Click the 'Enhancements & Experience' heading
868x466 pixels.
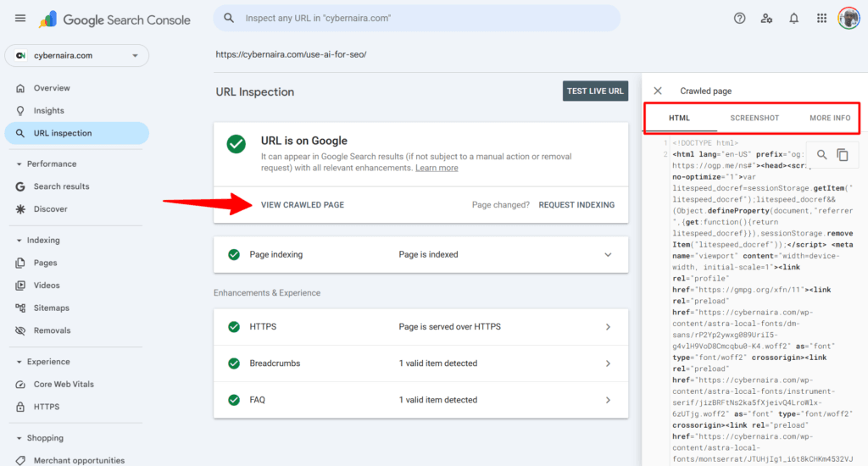[267, 293]
